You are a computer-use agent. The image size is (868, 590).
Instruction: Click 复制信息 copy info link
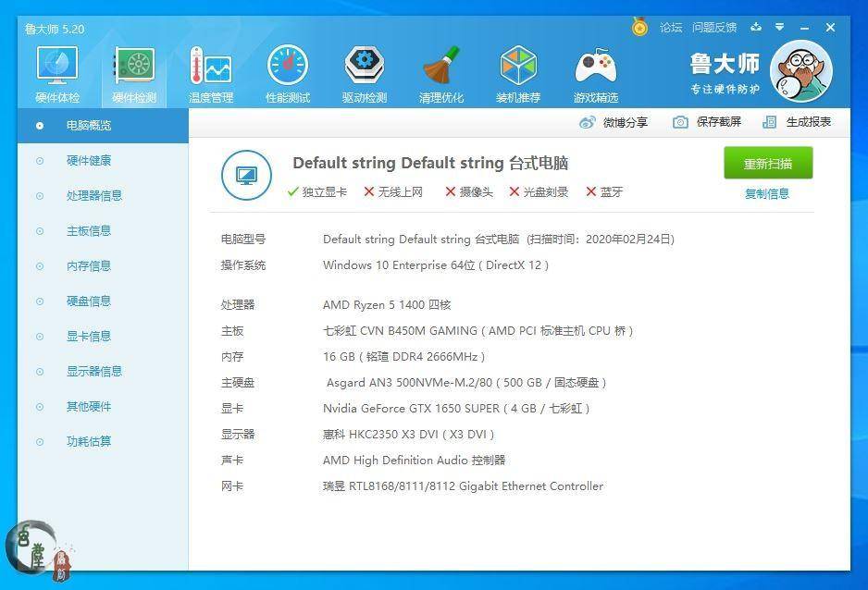point(767,193)
